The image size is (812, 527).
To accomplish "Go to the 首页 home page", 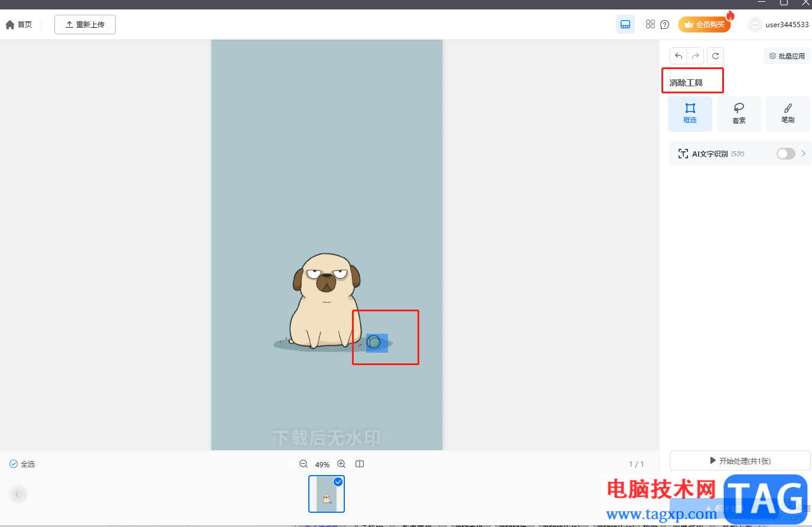I will click(18, 25).
